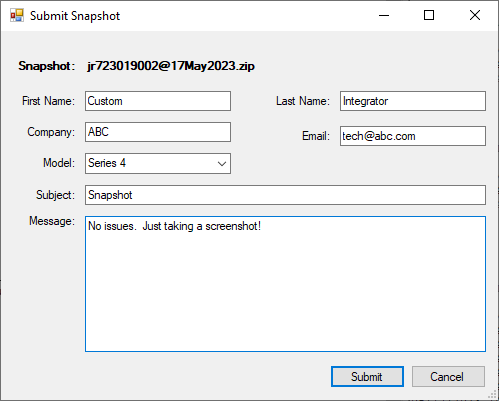This screenshot has height=401, width=499.
Task: Close the Submit Snapshot window
Action: pyautogui.click(x=475, y=15)
